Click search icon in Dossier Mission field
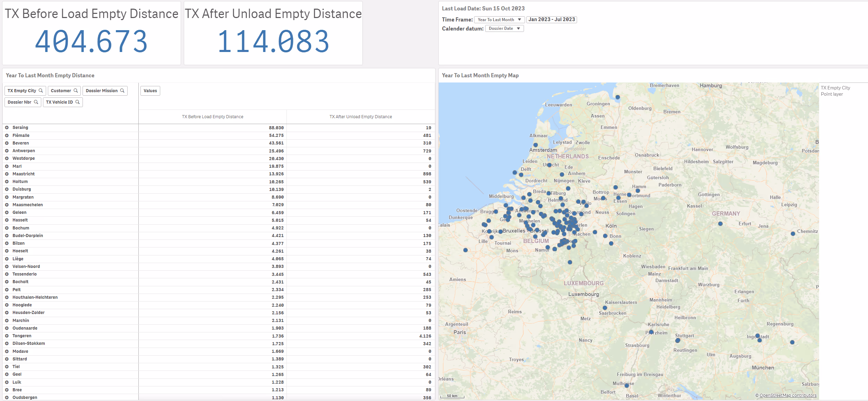Screen dimensions: 868x401 click(122, 91)
